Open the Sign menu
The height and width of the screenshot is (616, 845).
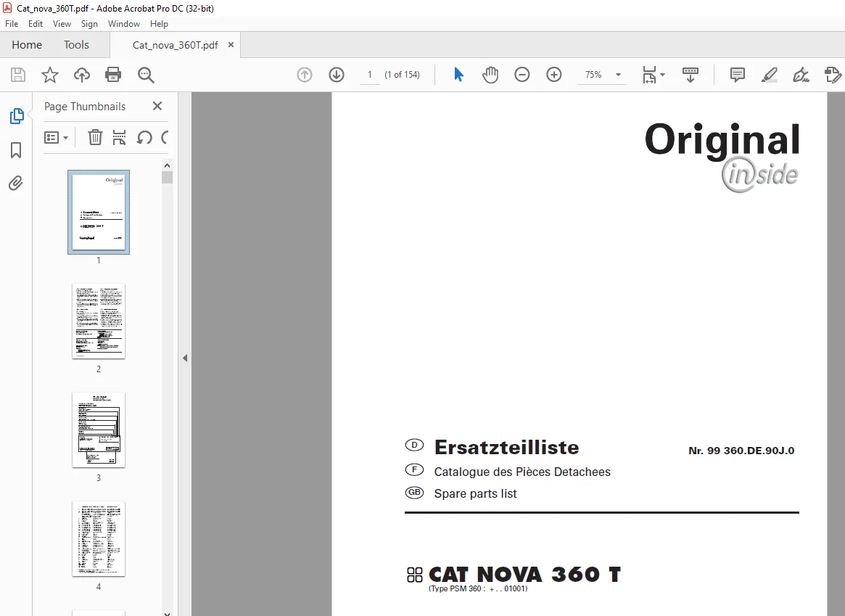(89, 24)
